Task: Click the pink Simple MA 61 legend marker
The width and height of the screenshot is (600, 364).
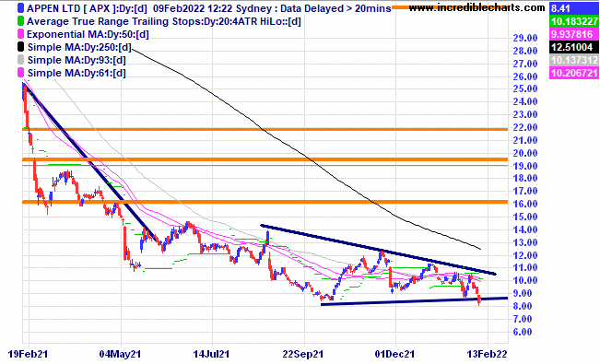Action: 20,73
